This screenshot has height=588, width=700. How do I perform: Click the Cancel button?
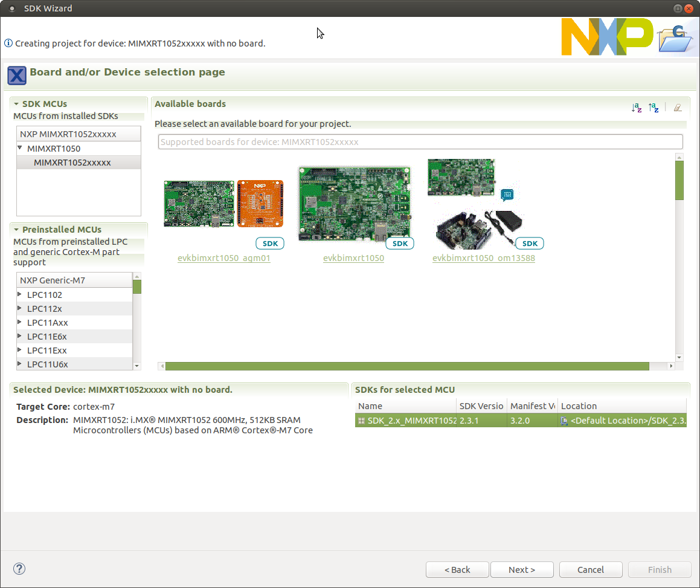coord(591,570)
